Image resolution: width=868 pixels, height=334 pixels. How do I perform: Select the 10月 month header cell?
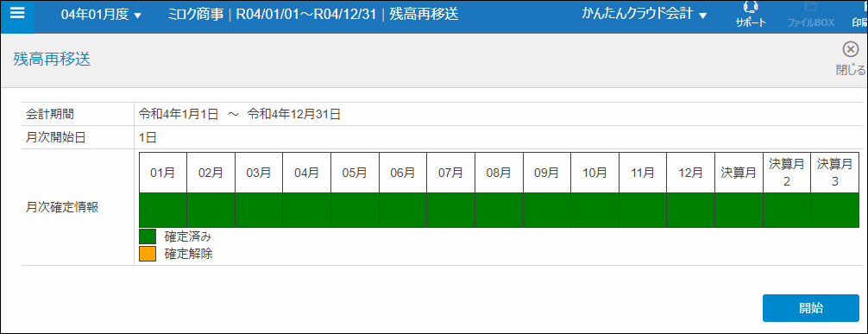[594, 173]
